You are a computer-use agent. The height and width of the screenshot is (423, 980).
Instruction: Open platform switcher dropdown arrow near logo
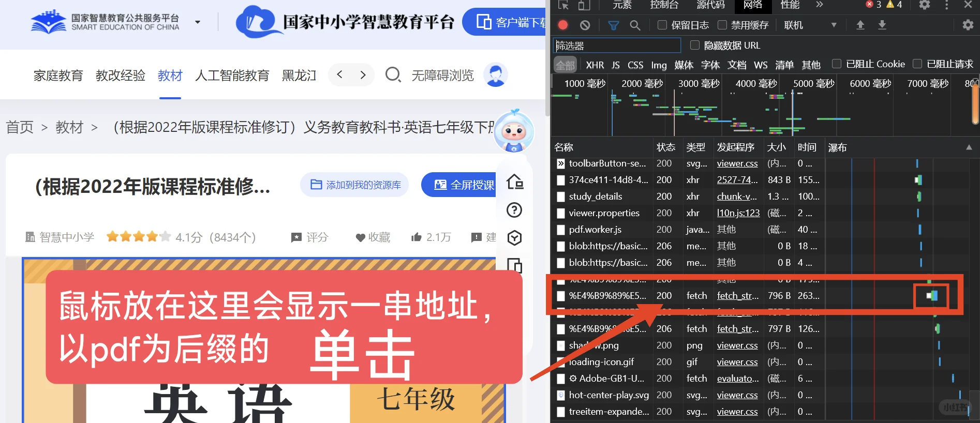coord(197,22)
